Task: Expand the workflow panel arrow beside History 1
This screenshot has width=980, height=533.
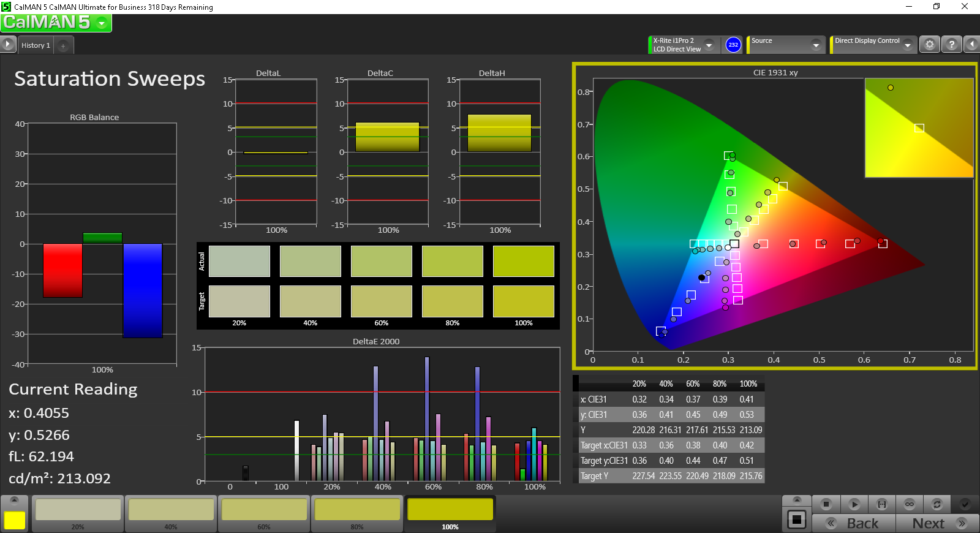Action: (7, 44)
